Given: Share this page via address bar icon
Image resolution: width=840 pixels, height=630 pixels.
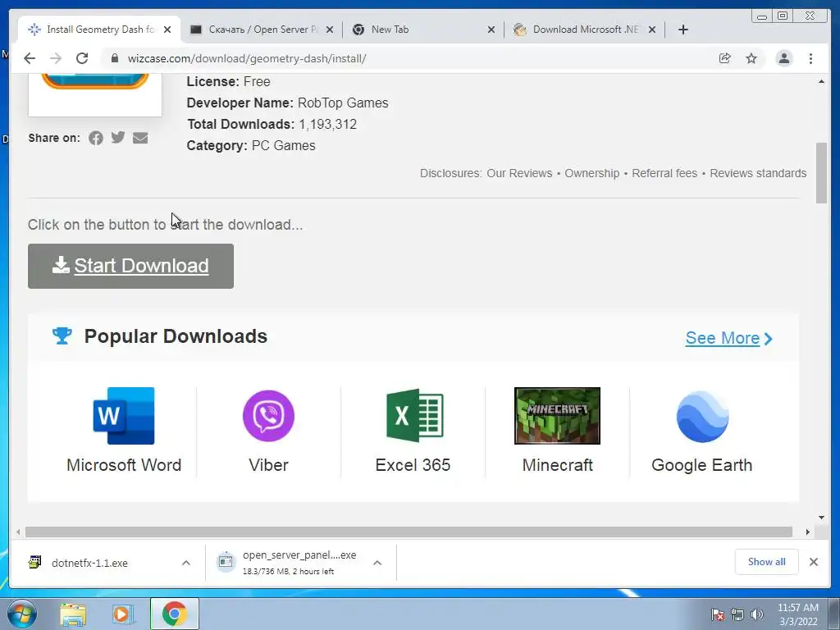Looking at the screenshot, I should point(724,58).
